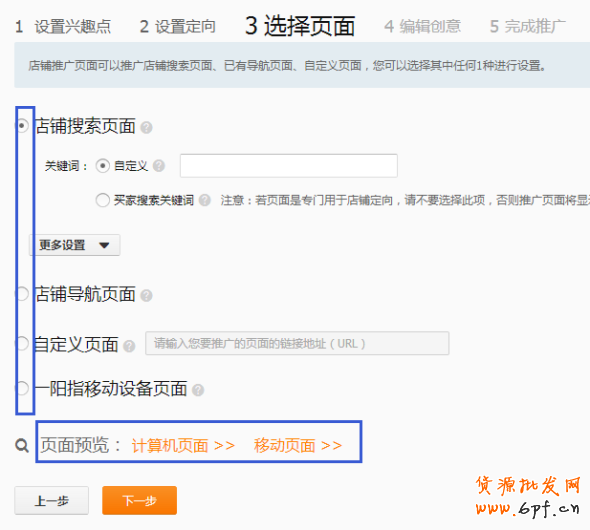Screen dimensions: 590x530
Task: Click help icon next to 自定义 keyword option
Action: pyautogui.click(x=159, y=166)
